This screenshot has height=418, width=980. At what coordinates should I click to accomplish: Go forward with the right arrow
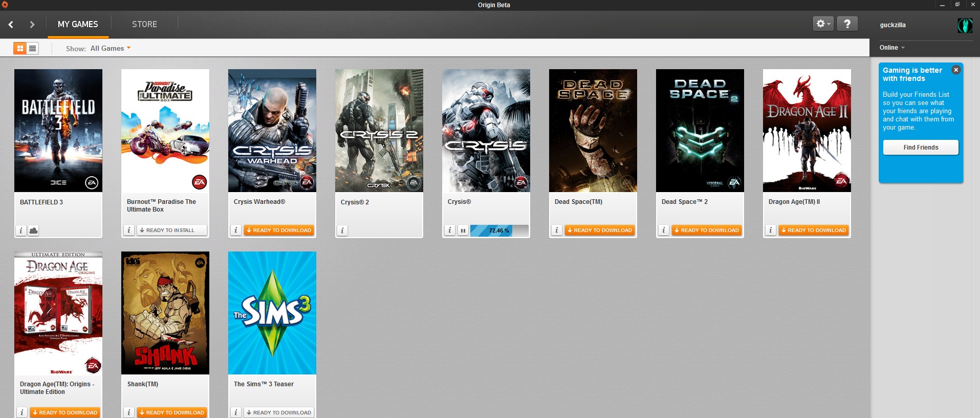coord(32,24)
